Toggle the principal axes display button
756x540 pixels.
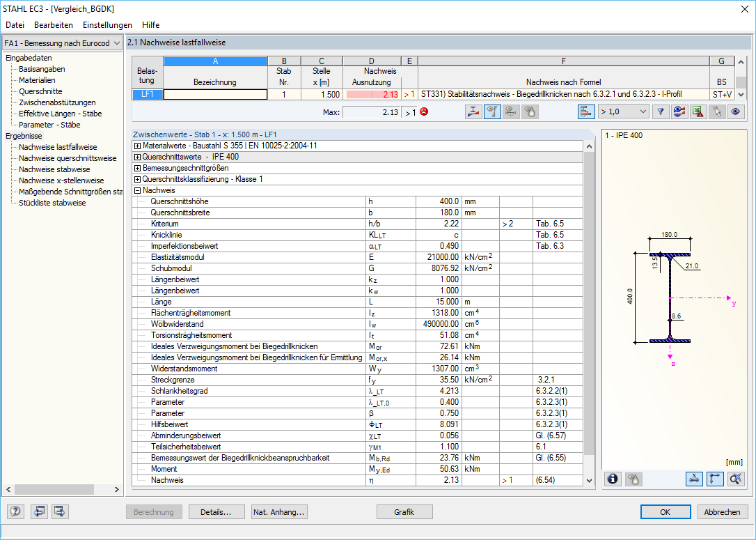coord(715,479)
